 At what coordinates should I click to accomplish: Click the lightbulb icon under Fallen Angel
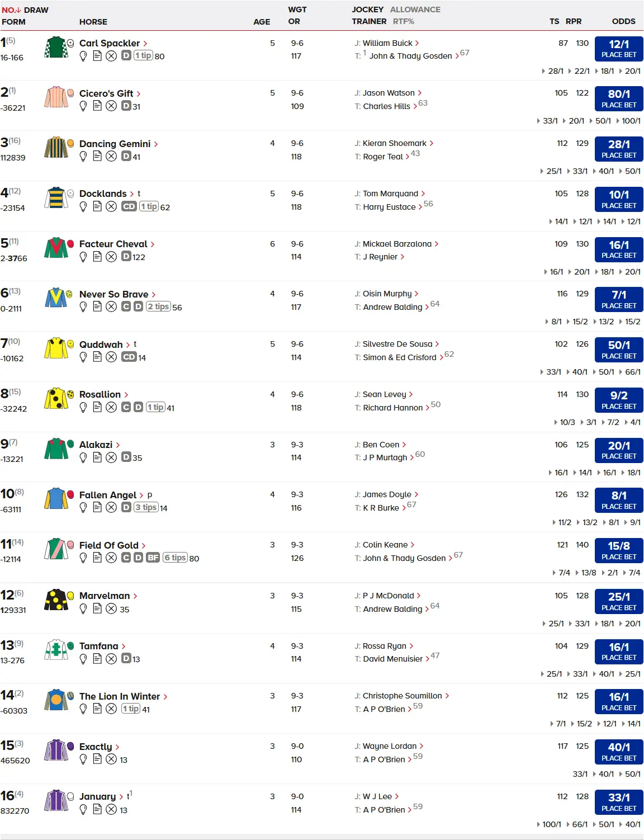pos(83,508)
